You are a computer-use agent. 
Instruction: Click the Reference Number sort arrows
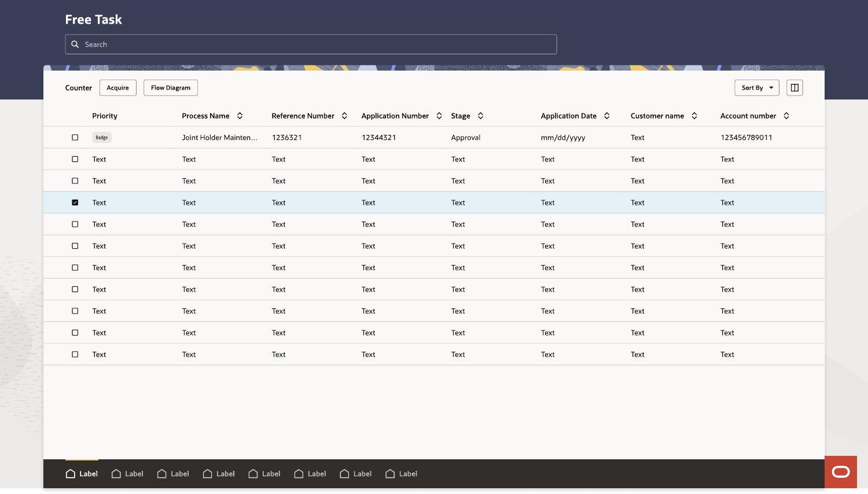(x=344, y=116)
